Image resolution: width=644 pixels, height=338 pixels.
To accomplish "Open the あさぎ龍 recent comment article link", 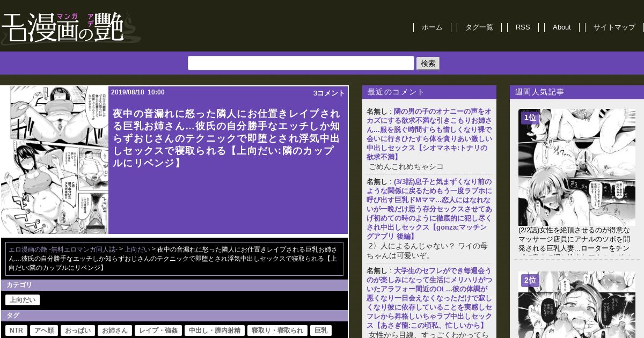I will coord(429,298).
